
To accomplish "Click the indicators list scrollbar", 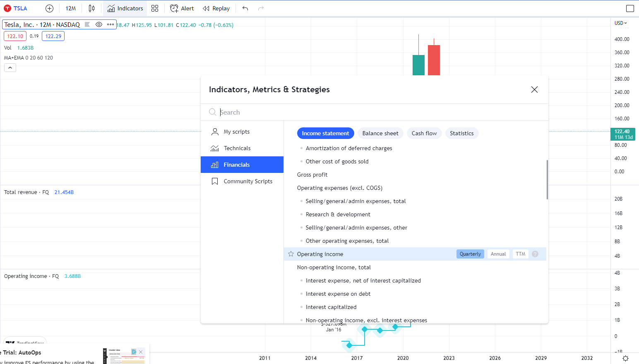I will (547, 180).
